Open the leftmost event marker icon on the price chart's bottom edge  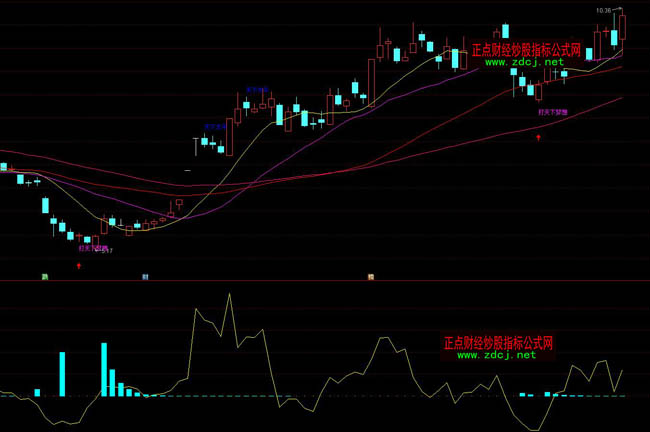coord(45,276)
